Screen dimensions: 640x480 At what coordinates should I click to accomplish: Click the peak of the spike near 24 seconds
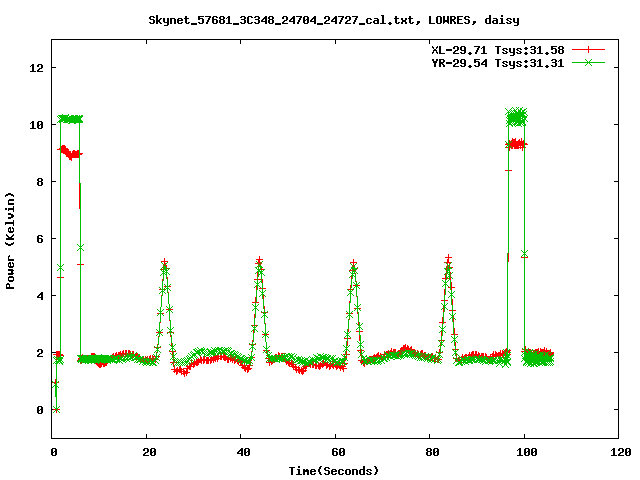(x=164, y=262)
